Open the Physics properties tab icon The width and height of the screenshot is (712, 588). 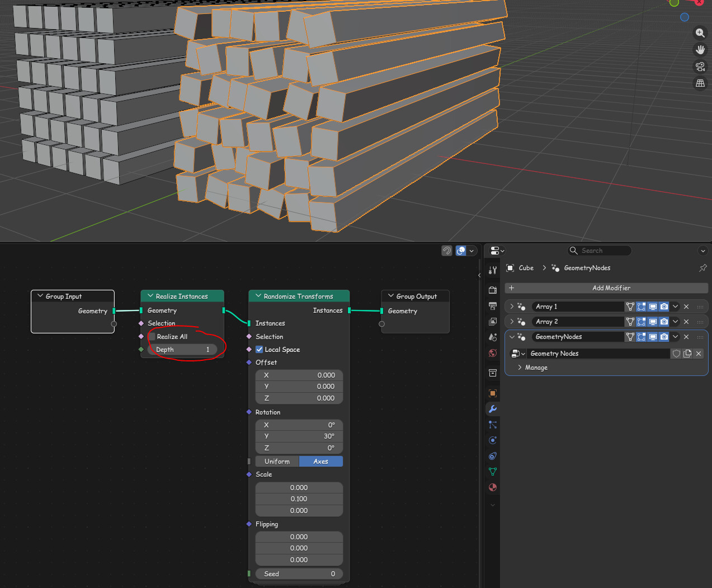(x=493, y=440)
